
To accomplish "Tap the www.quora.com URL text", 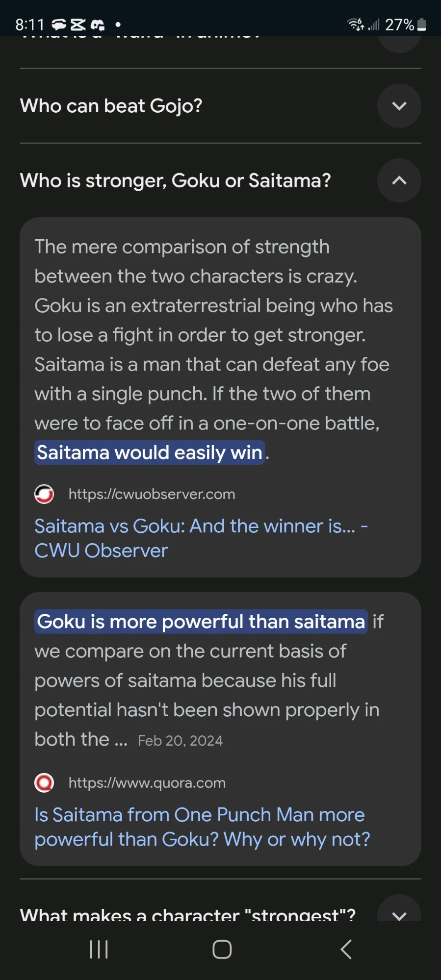I will tap(147, 783).
